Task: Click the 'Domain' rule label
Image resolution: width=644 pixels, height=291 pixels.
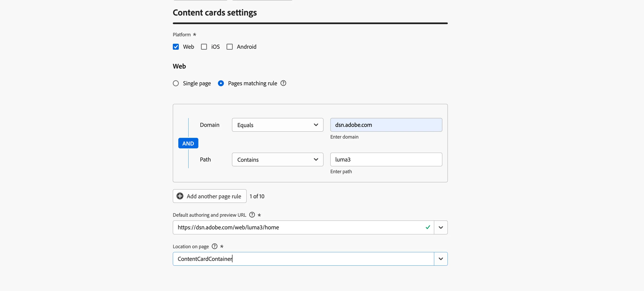Action: tap(210, 125)
